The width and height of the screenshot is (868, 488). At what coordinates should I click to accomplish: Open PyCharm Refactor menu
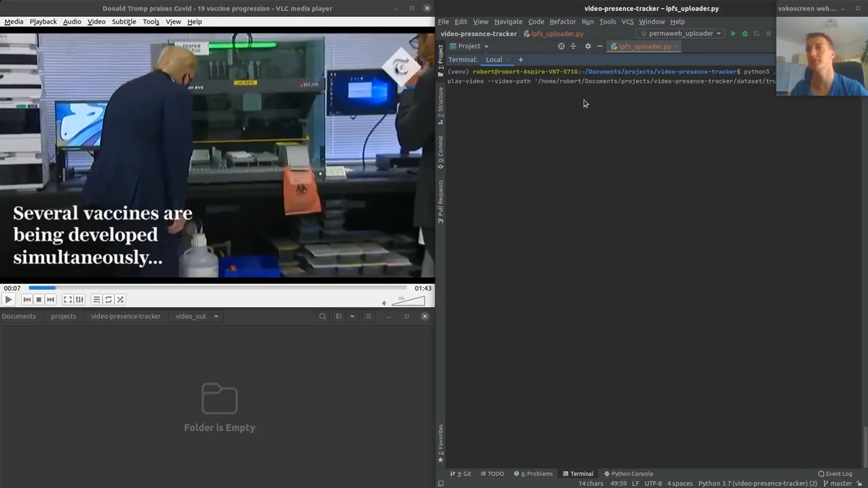click(x=563, y=22)
